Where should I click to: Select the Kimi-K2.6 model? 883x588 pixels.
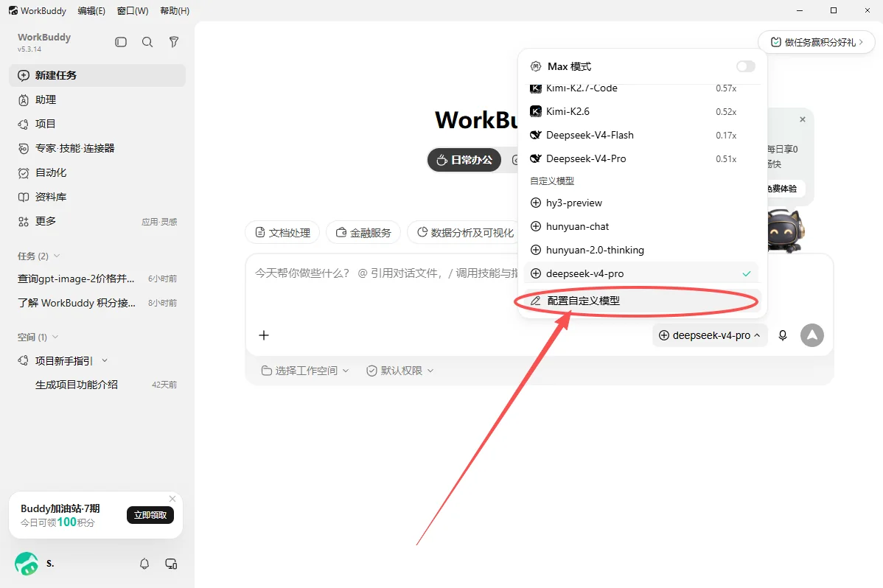pos(642,111)
